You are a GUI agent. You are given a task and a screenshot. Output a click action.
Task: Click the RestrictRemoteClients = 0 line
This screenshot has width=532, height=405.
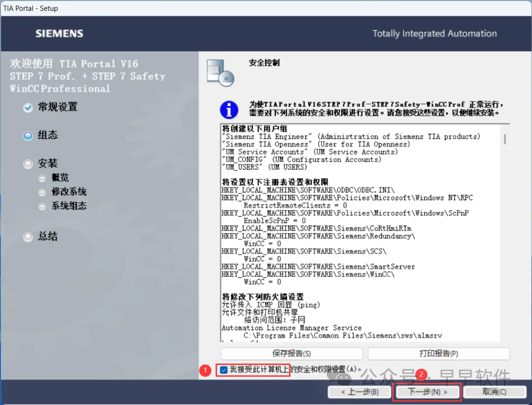point(295,205)
